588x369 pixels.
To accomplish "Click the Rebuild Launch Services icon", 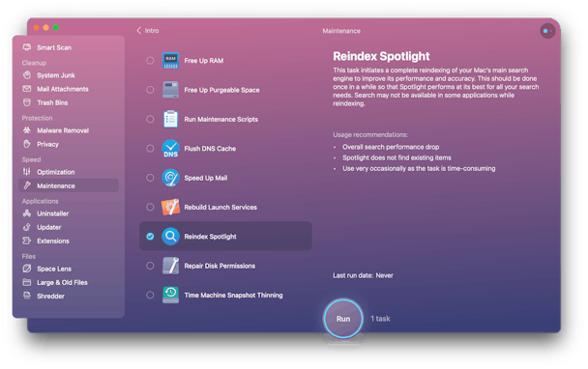I will 170,207.
